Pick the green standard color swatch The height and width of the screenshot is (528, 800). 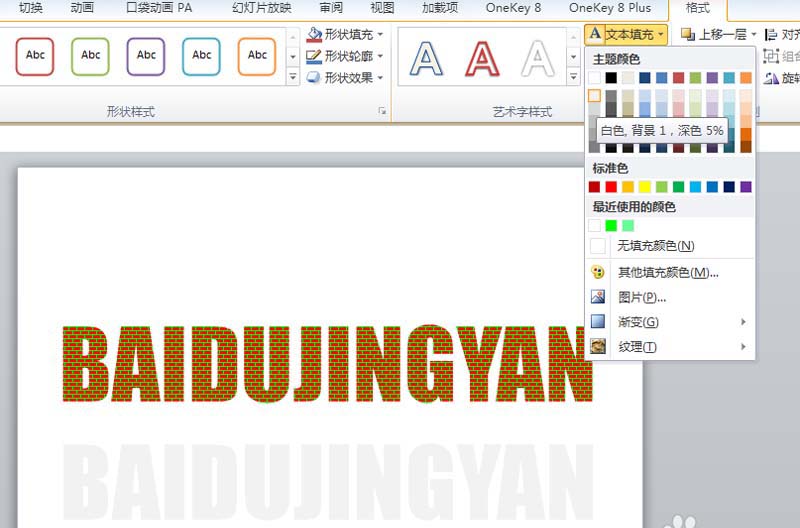click(x=679, y=187)
